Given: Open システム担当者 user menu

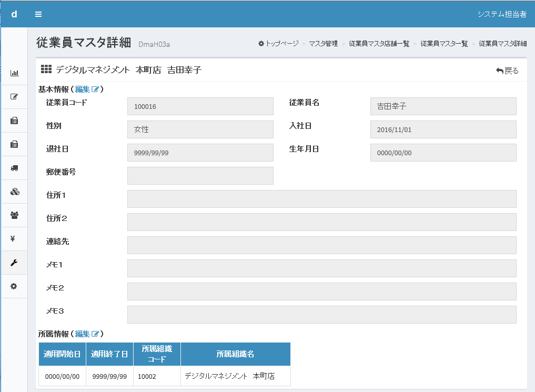Looking at the screenshot, I should (x=501, y=14).
